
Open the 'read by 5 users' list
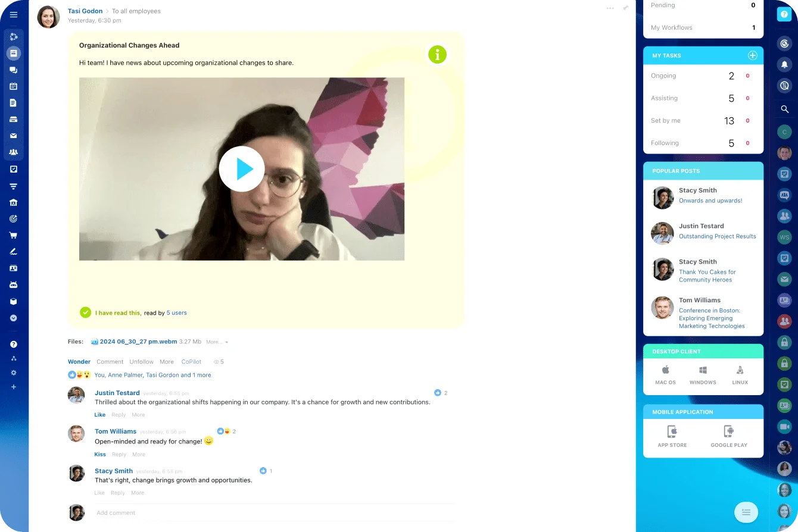(176, 312)
